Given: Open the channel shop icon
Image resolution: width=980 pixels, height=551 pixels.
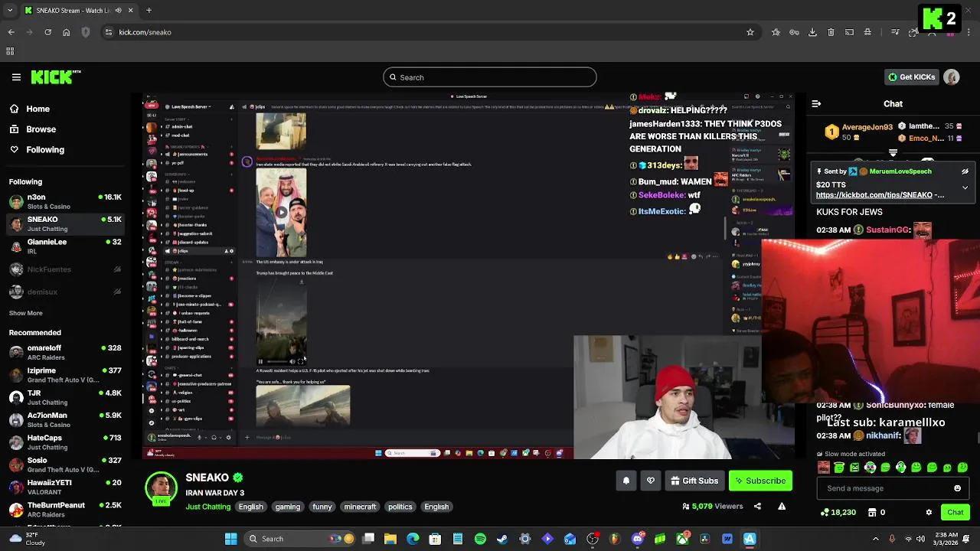Looking at the screenshot, I should pos(872,512).
